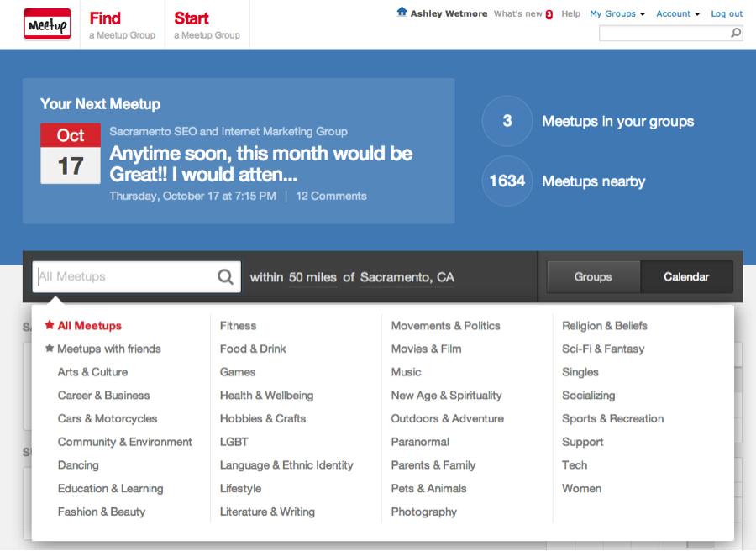Select Fashion & Beauty category

(x=102, y=512)
